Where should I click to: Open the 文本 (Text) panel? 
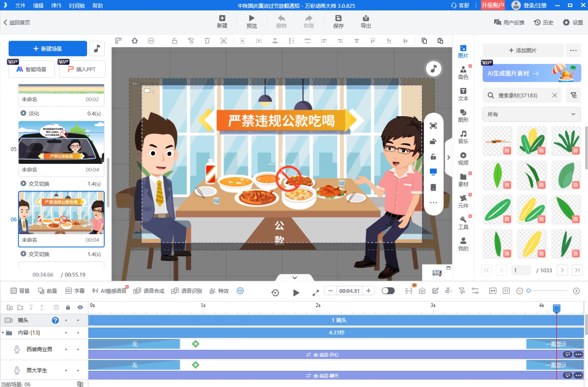463,94
